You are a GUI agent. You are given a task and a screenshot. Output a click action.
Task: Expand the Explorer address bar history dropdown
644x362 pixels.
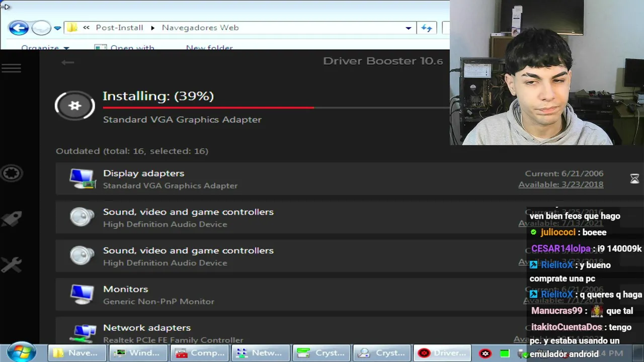click(x=409, y=28)
